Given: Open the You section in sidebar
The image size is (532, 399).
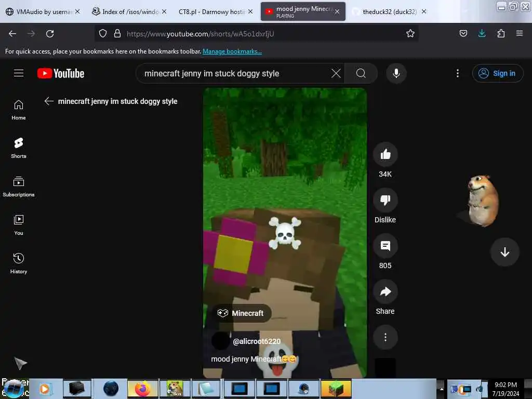Looking at the screenshot, I should click(x=19, y=225).
